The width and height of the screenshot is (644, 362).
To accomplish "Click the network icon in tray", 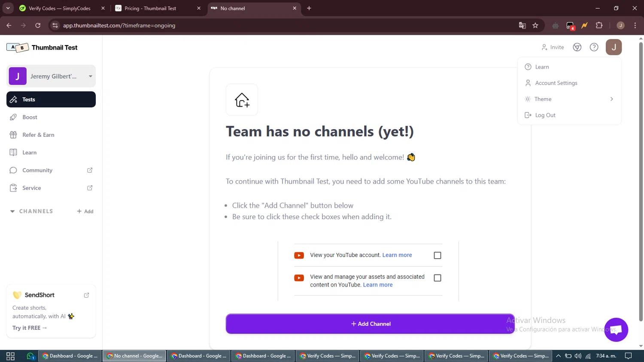I will (x=588, y=356).
